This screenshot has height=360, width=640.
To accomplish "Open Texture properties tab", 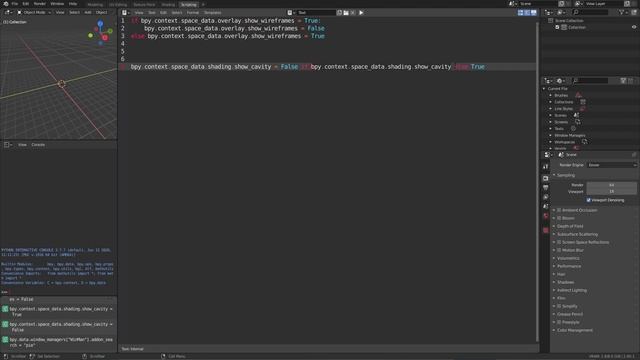I will [x=546, y=230].
